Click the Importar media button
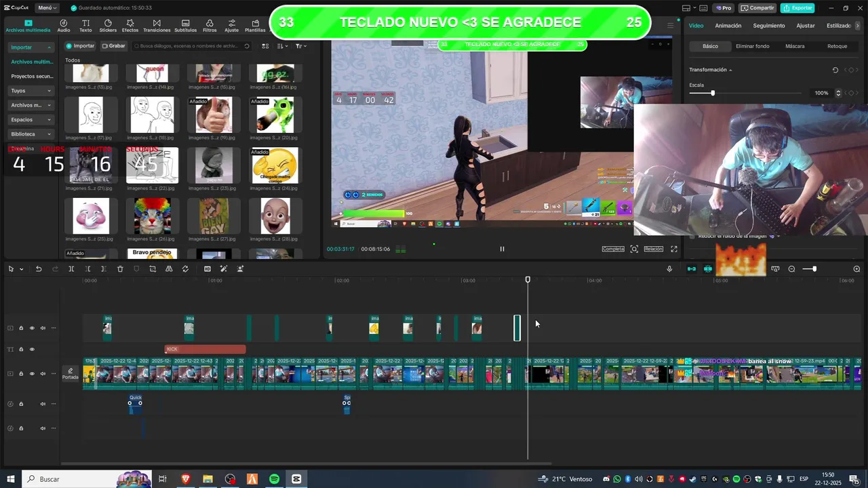 pos(80,46)
